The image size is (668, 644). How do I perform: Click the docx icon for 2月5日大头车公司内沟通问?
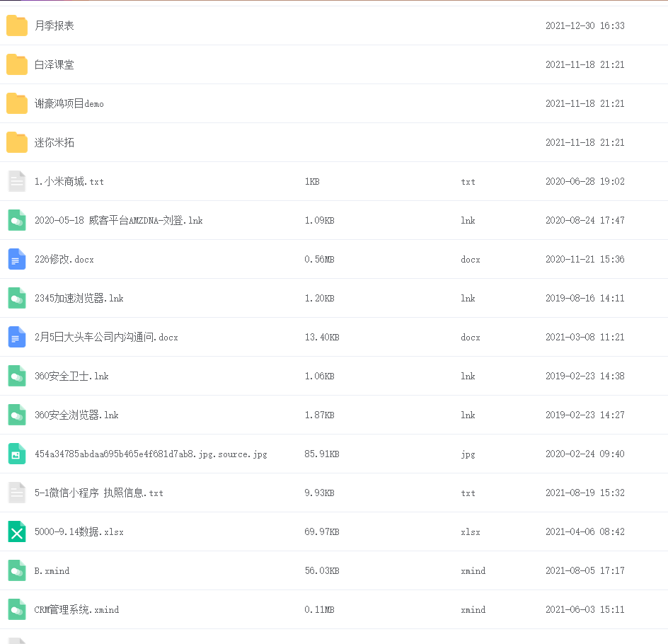click(x=17, y=337)
